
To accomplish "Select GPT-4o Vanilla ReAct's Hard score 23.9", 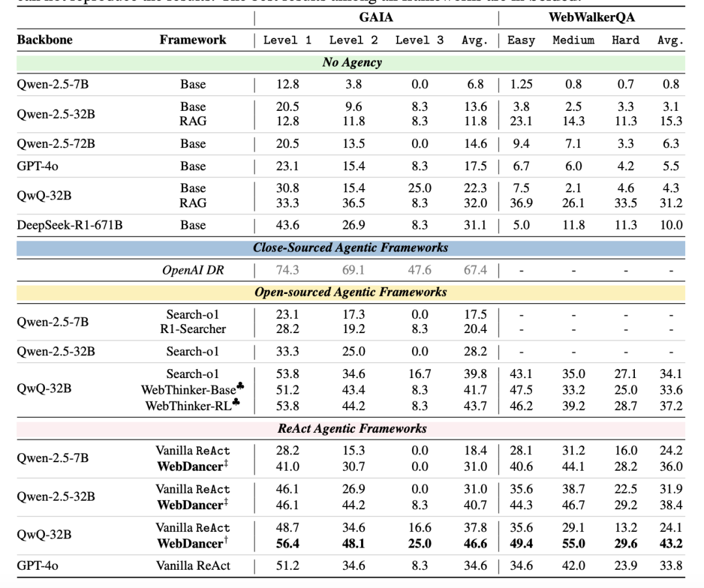I will [625, 566].
